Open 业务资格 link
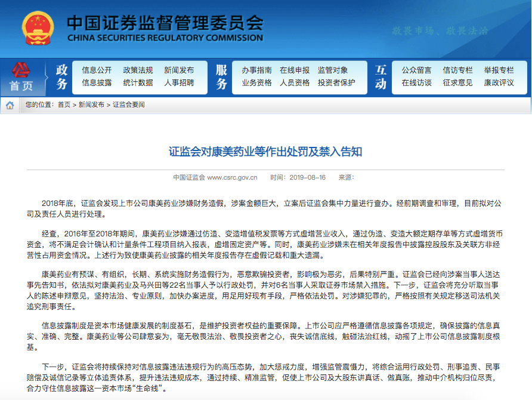 256,83
